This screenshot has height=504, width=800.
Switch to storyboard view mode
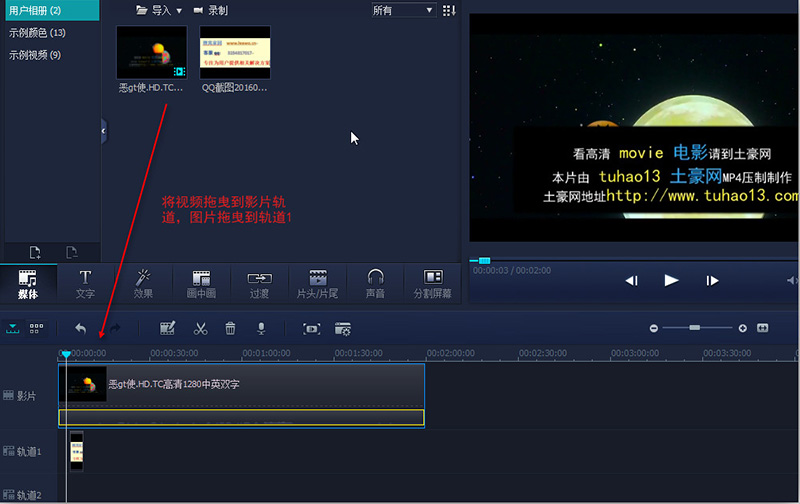pyautogui.click(x=36, y=328)
